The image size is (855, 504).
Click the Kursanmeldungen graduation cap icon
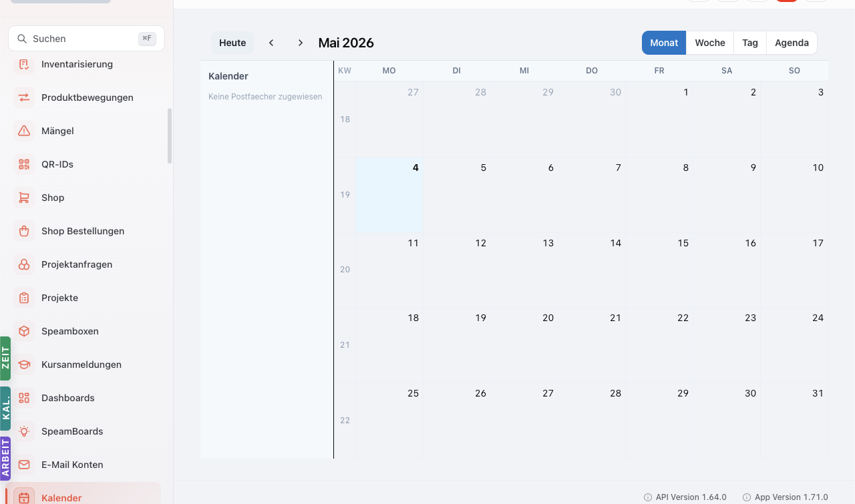(x=24, y=364)
